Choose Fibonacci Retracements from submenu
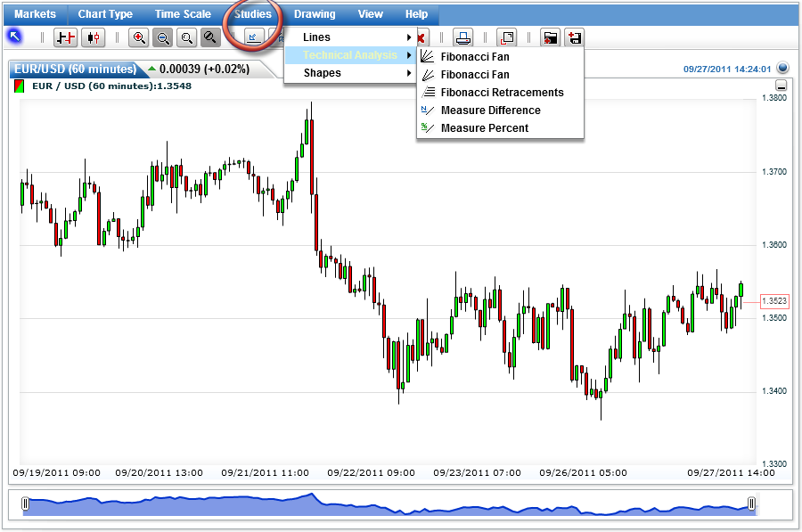Viewport: 802px width, 532px height. [x=502, y=93]
